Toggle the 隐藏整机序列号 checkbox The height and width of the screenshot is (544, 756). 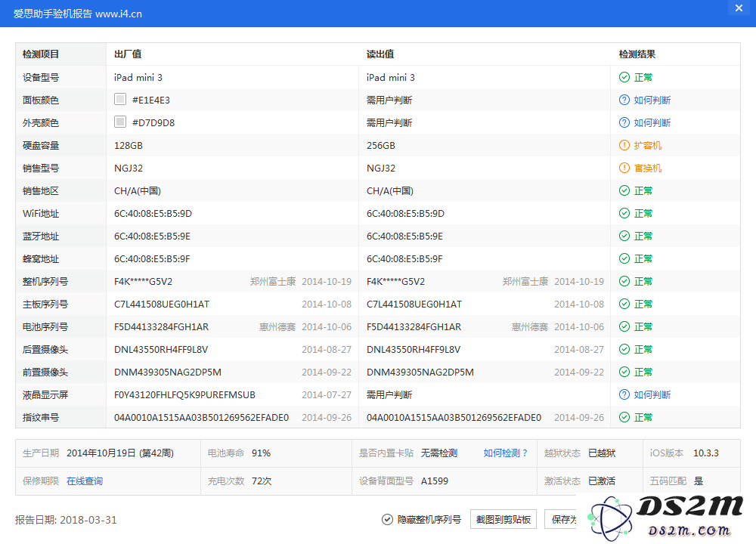(387, 519)
